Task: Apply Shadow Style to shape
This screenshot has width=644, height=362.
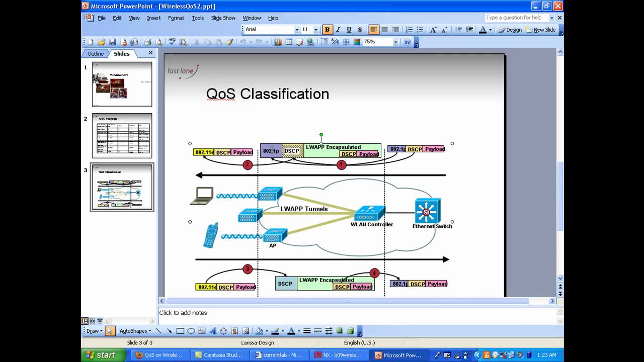Action: coord(340,331)
